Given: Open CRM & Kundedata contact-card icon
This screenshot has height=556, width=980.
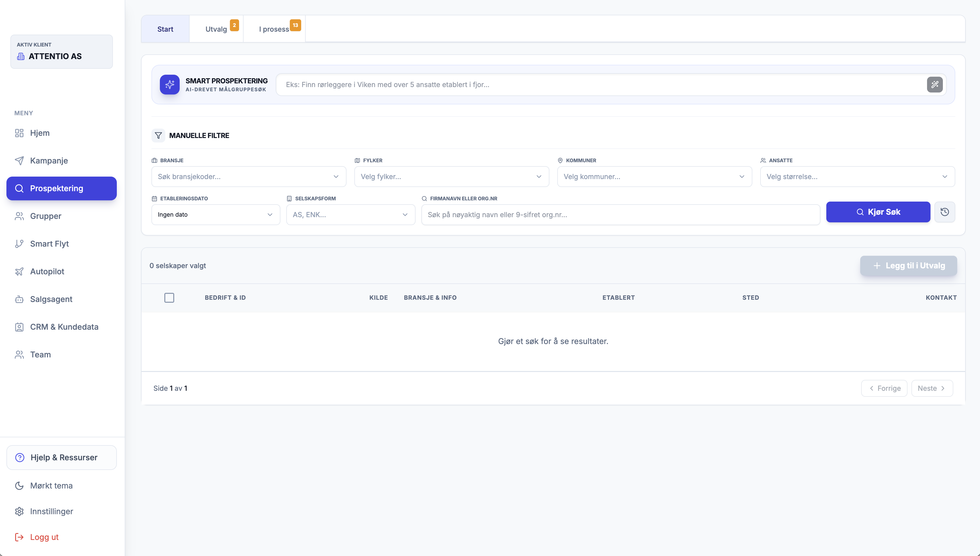Looking at the screenshot, I should 20,327.
